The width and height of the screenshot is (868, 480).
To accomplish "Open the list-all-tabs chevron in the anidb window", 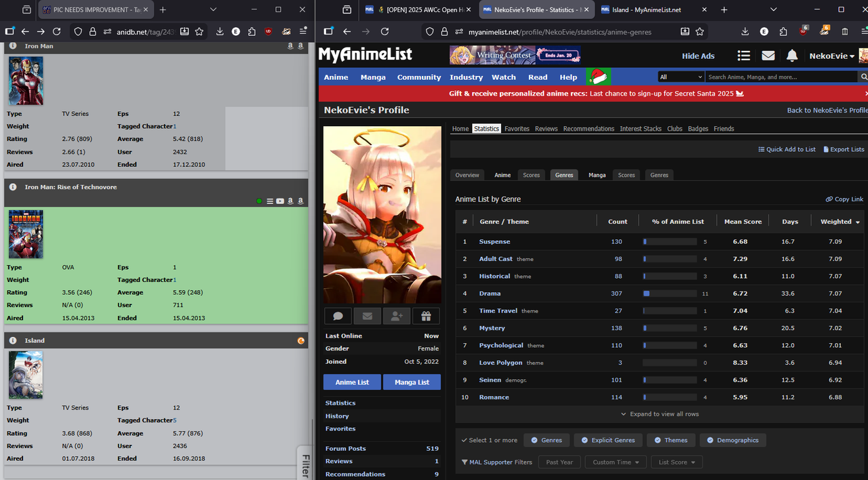I will [213, 9].
